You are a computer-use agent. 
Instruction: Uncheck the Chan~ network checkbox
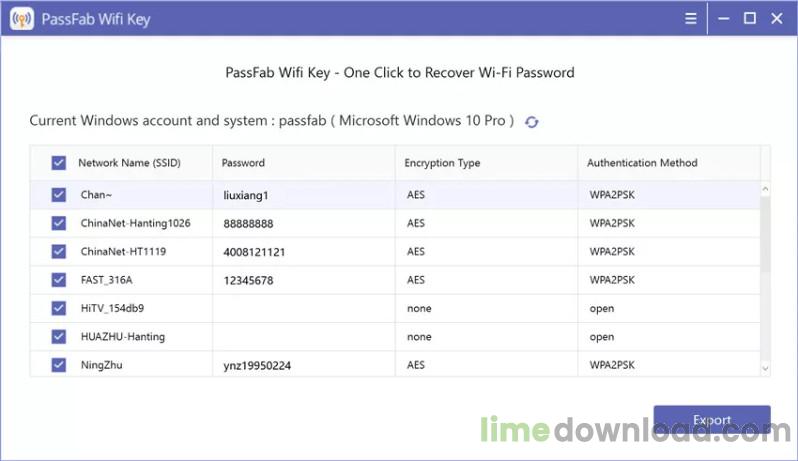point(58,195)
